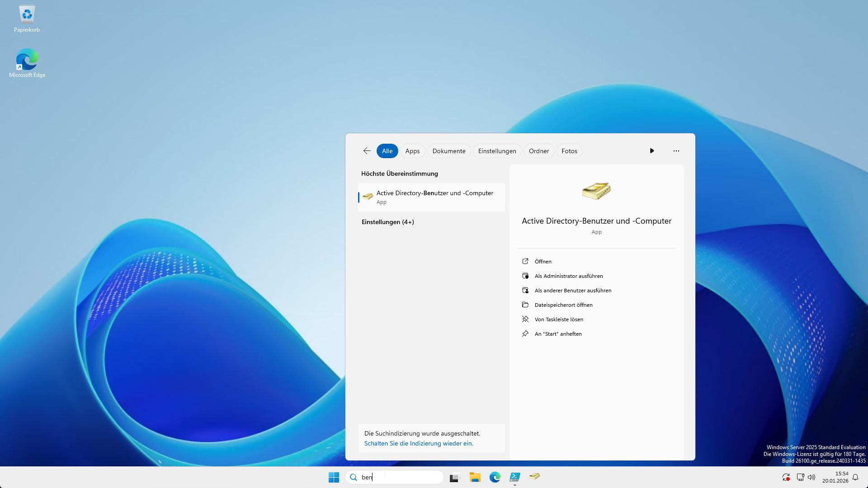Click the back arrow in search panel
Screen dimensions: 868x488
[x=367, y=151]
